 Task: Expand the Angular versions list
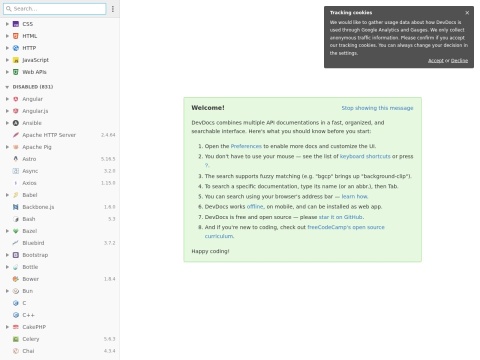[7, 99]
